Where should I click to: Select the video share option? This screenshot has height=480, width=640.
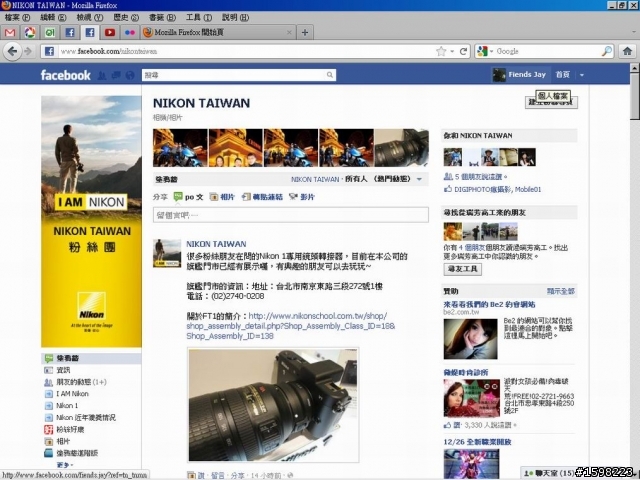pos(302,197)
